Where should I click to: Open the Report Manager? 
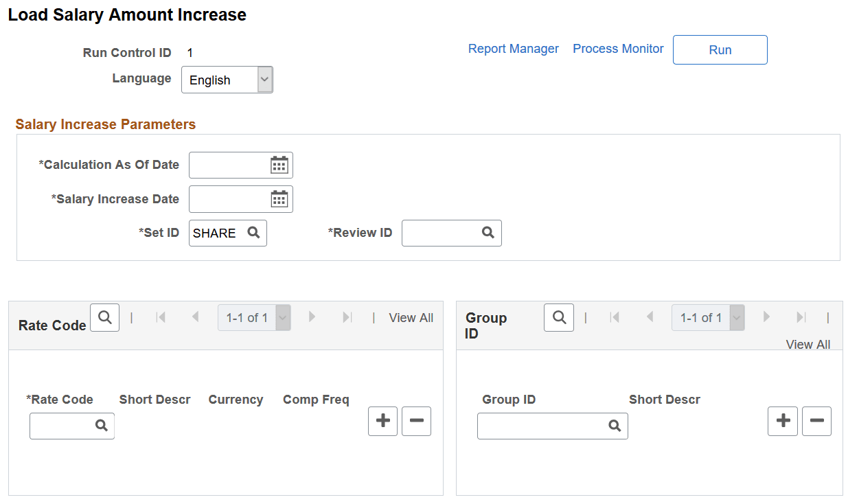(514, 49)
